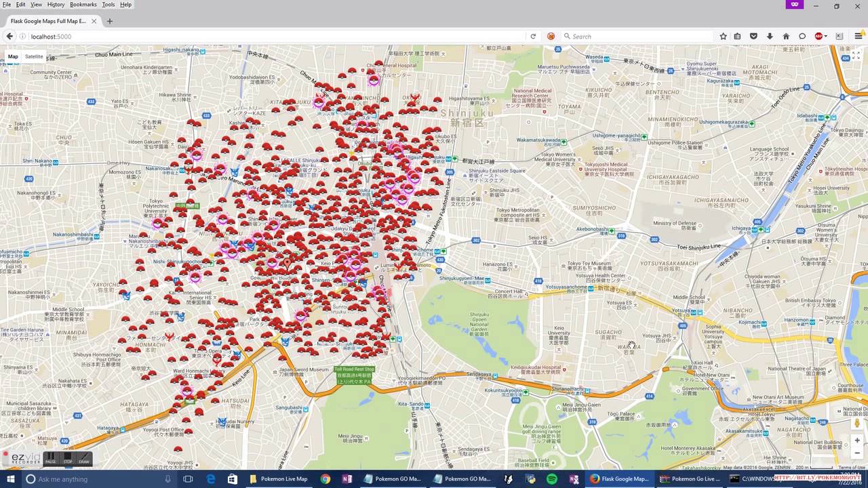Open the History menu

[56, 5]
